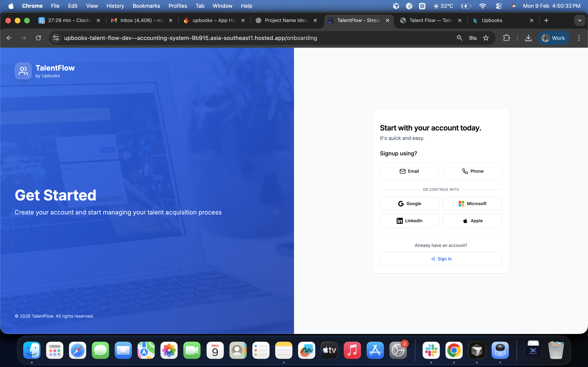Screen dimensions: 588x367
Task: Open the App Store from the Dock
Action: [375, 350]
